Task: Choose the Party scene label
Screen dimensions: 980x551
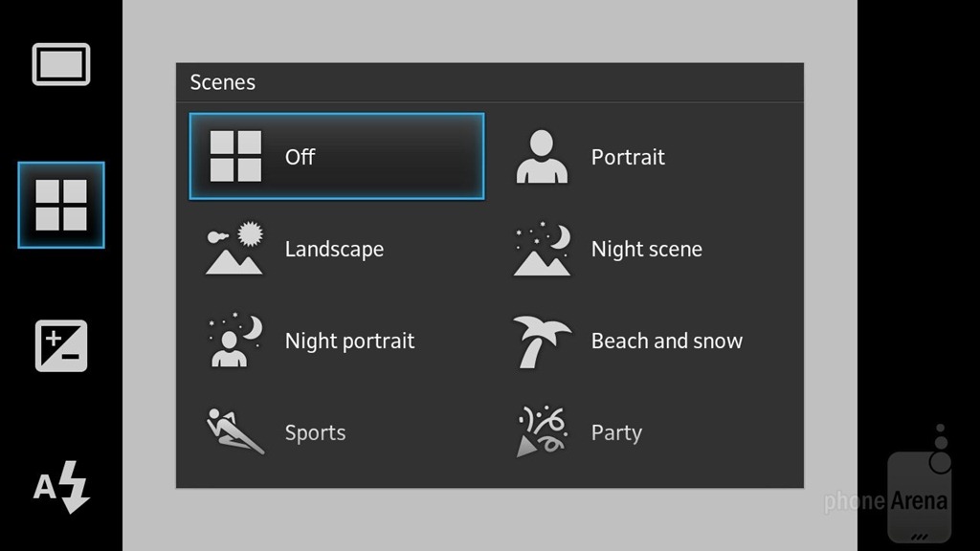Action: (x=616, y=433)
